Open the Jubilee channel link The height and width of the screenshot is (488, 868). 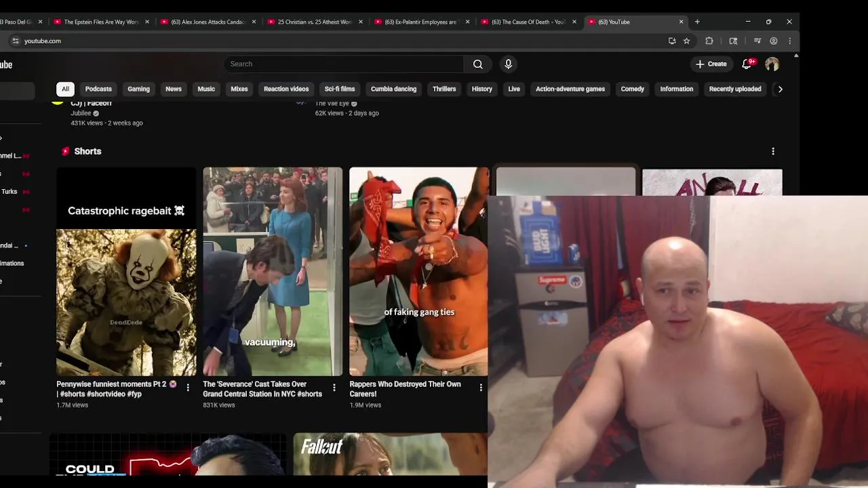[x=81, y=113]
